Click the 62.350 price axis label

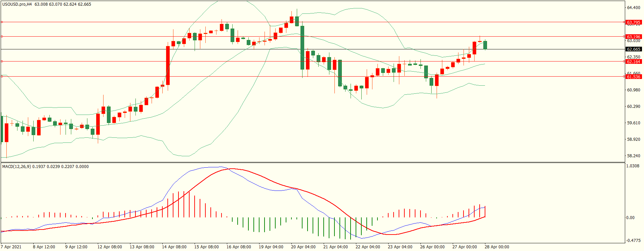tap(634, 57)
